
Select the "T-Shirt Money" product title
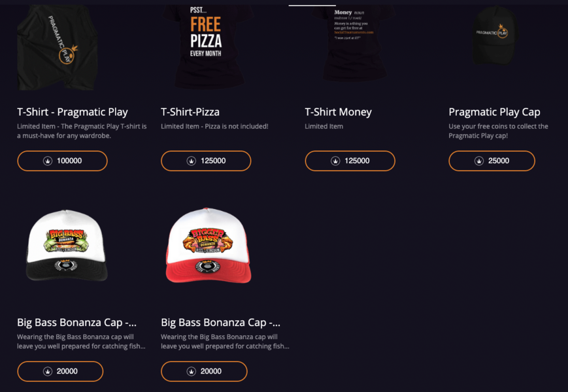[338, 112]
